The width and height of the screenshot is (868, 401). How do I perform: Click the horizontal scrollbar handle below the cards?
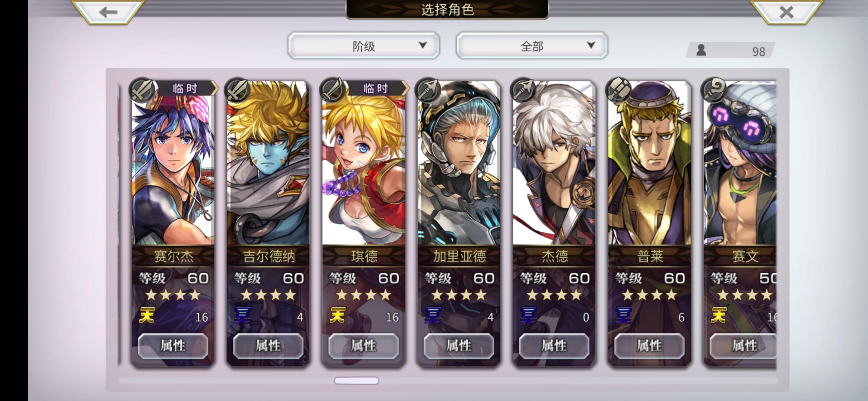[356, 381]
